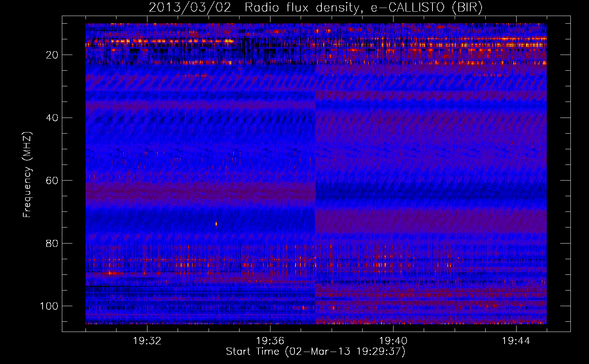Click the 100 frequency tick label
The width and height of the screenshot is (589, 364).
[x=49, y=306]
